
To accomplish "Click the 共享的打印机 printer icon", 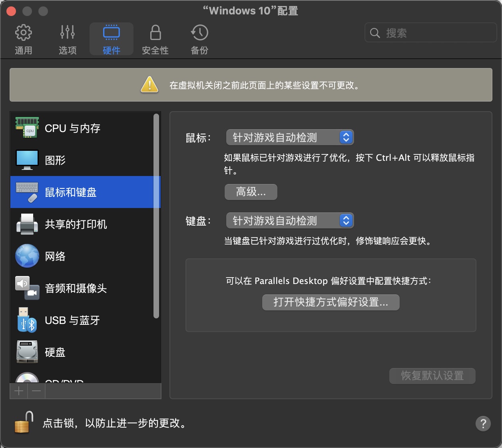I will pyautogui.click(x=27, y=224).
